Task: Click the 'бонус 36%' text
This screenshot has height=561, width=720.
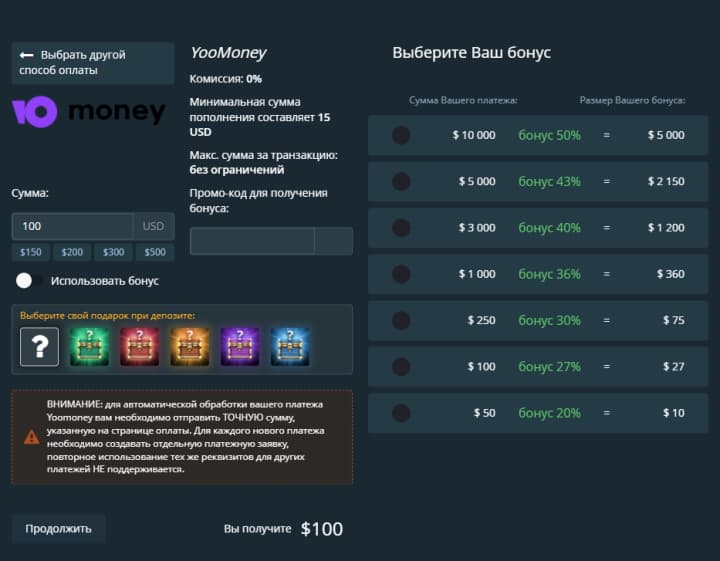Action: [549, 274]
